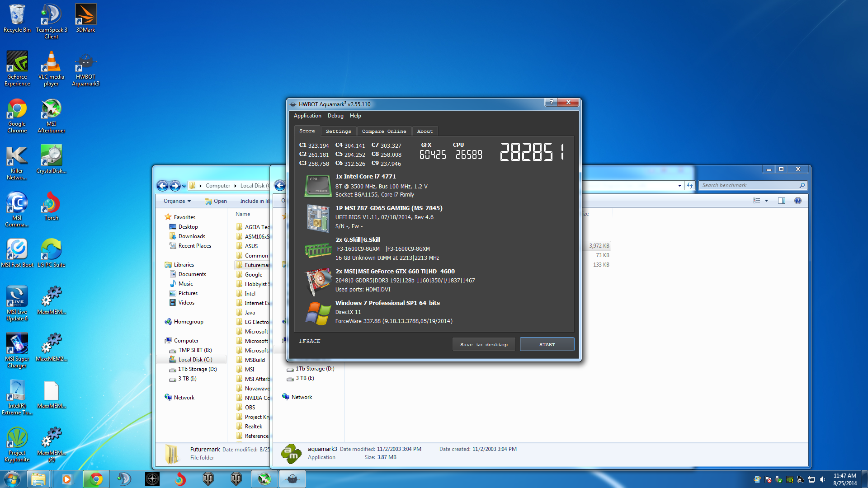This screenshot has width=868, height=488.
Task: Open the Debug menu
Action: (x=335, y=116)
